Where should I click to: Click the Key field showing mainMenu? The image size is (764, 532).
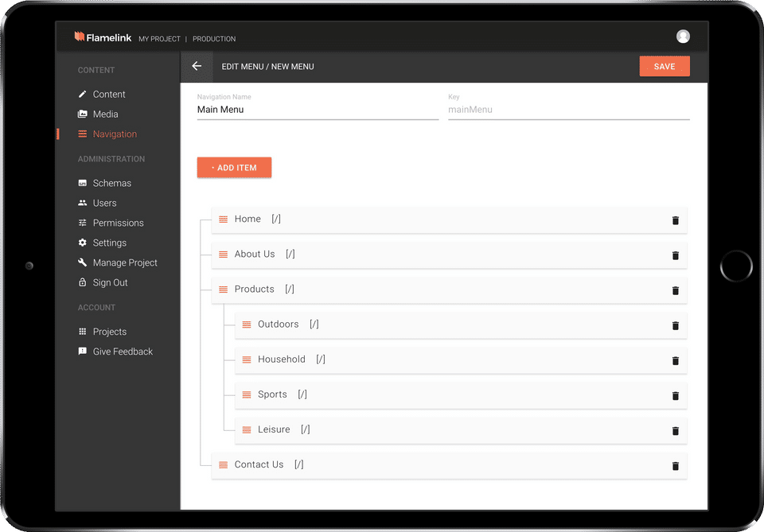[x=568, y=110]
